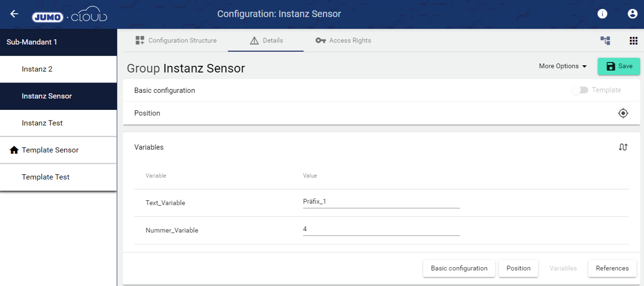
Task: Click the tree structure view icon
Action: click(605, 41)
